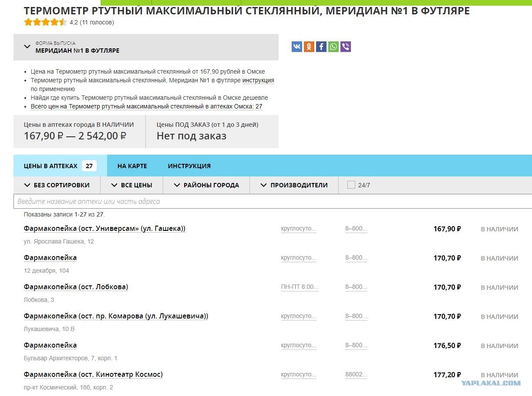This screenshot has height=396, width=532.
Task: Open link Всего цен в аптеках Омска: 27
Action: coord(146,107)
